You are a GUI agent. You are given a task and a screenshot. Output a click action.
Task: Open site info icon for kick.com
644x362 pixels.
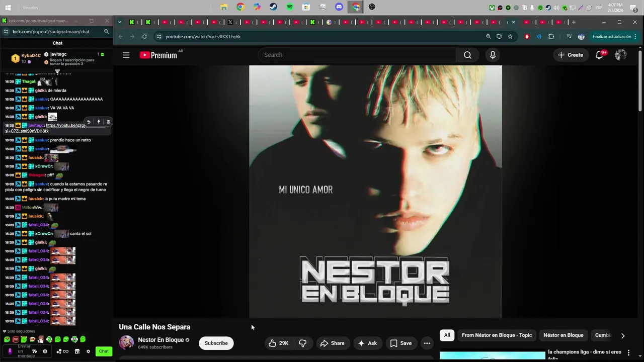pyautogui.click(x=6, y=31)
